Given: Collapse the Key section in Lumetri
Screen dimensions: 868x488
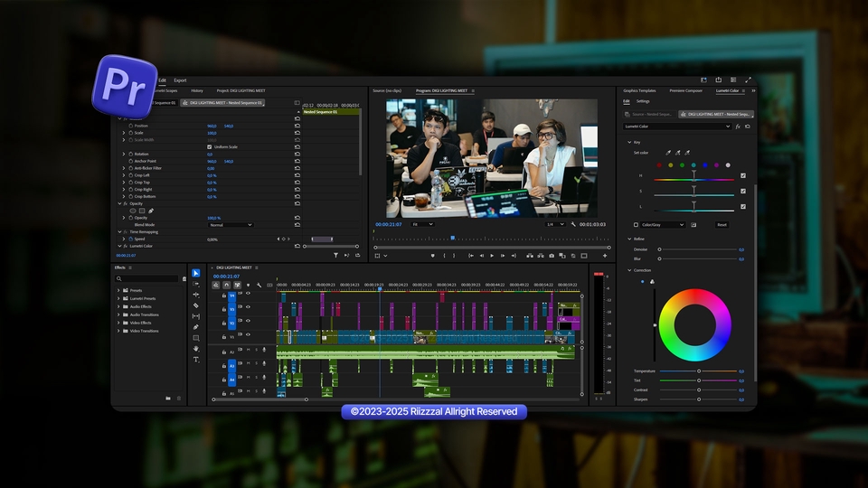Looking at the screenshot, I should point(629,142).
